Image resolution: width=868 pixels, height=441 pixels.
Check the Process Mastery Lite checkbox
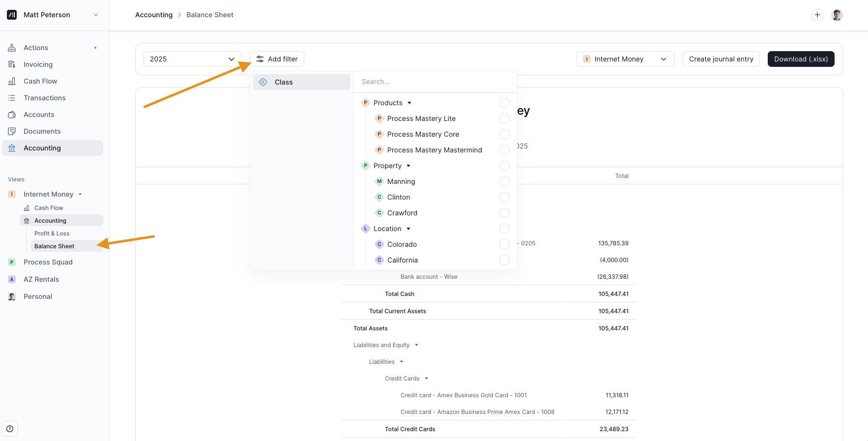pos(504,118)
